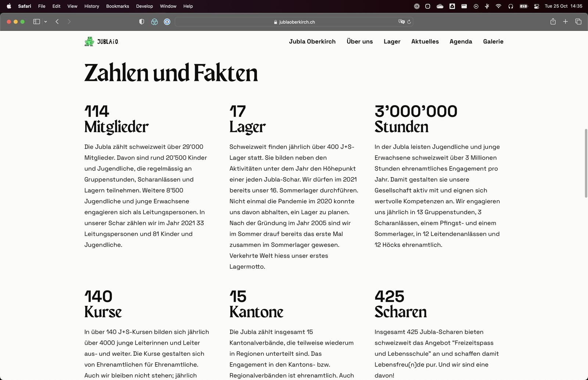Toggle the Safari sidebar

tap(36, 22)
